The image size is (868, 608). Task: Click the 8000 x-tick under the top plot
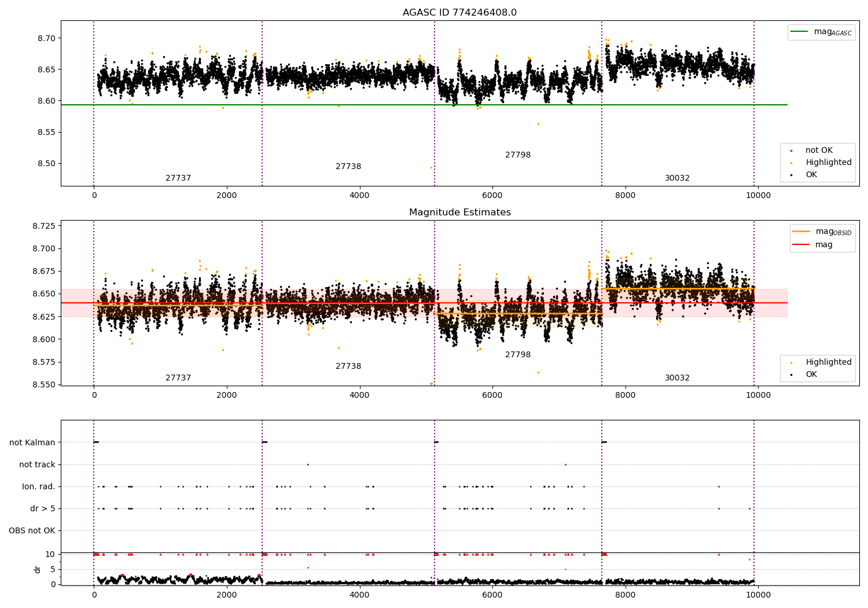point(625,195)
